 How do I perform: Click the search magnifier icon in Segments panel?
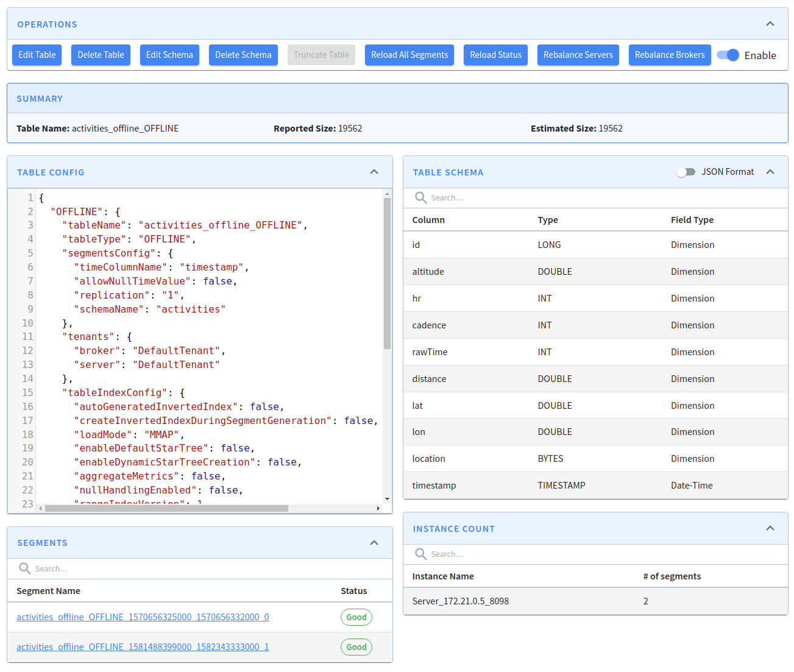click(x=24, y=568)
